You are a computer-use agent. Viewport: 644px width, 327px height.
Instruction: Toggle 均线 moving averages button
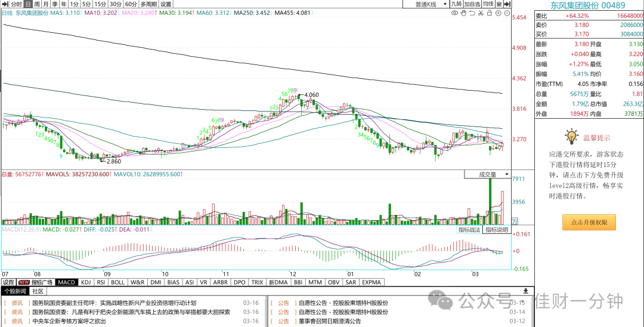tap(488, 4)
